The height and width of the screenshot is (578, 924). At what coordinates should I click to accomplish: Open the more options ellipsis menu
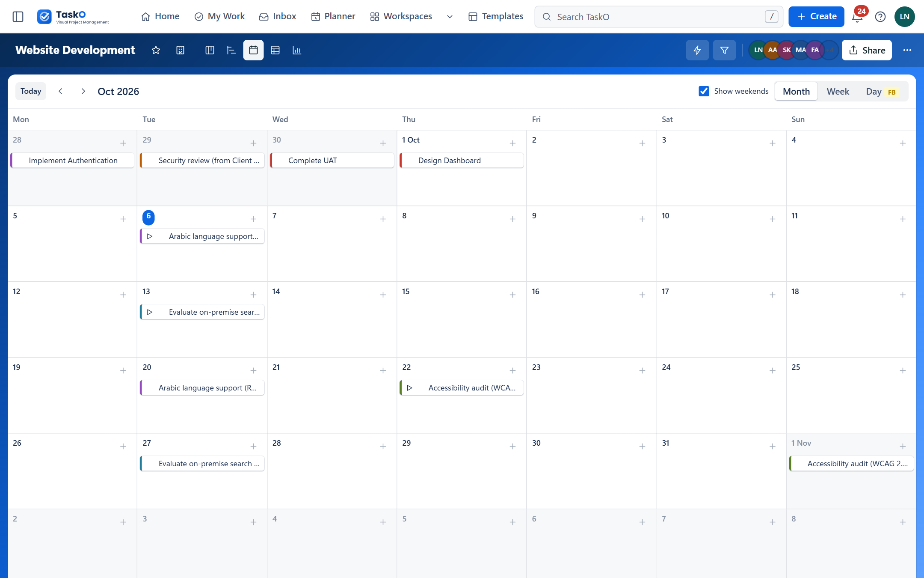(x=907, y=50)
